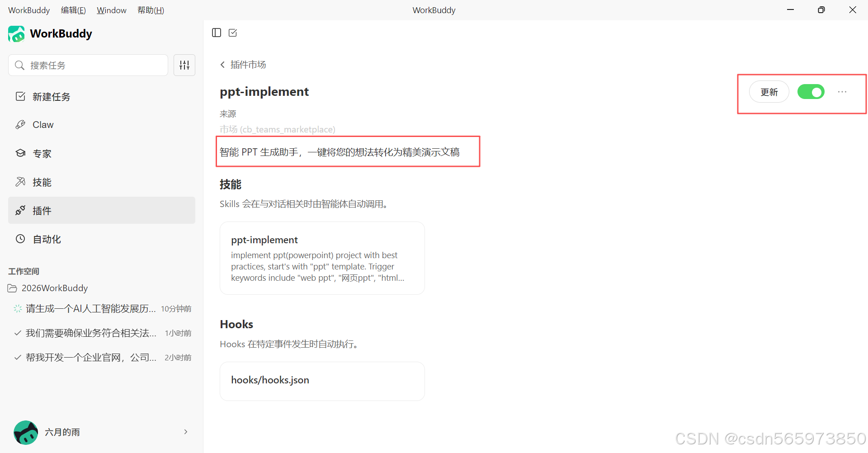Open the 编辑(E) menu

[73, 10]
